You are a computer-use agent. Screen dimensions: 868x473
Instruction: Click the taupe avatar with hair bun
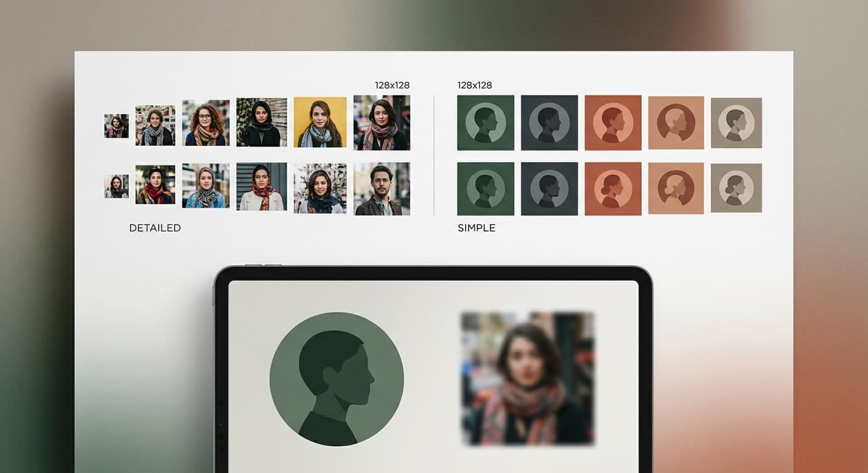[x=736, y=188]
